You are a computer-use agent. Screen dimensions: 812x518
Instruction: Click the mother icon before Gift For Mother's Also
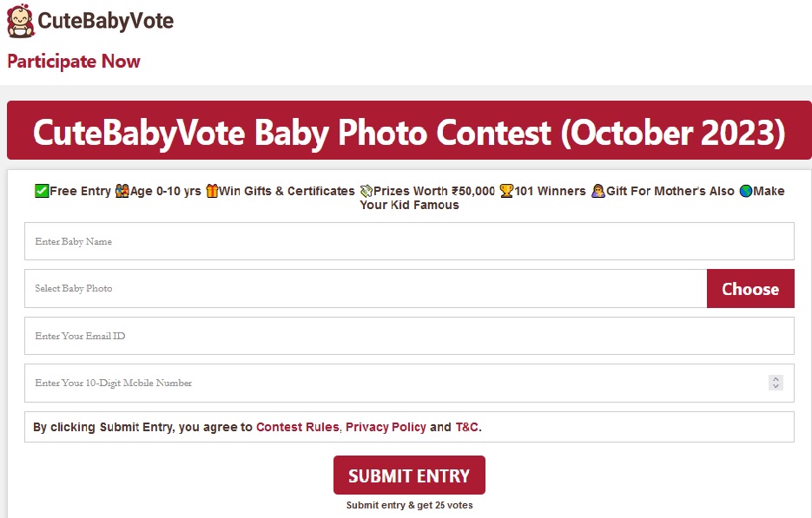[599, 190]
